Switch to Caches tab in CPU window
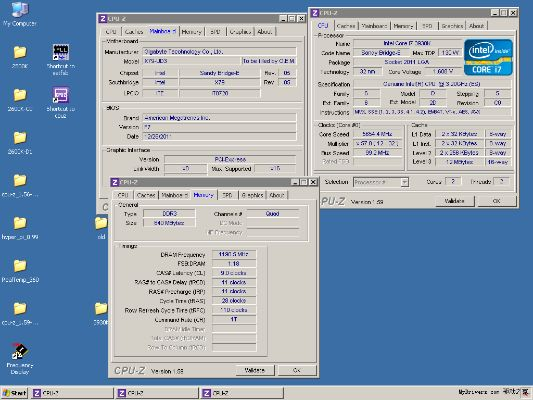 click(346, 26)
